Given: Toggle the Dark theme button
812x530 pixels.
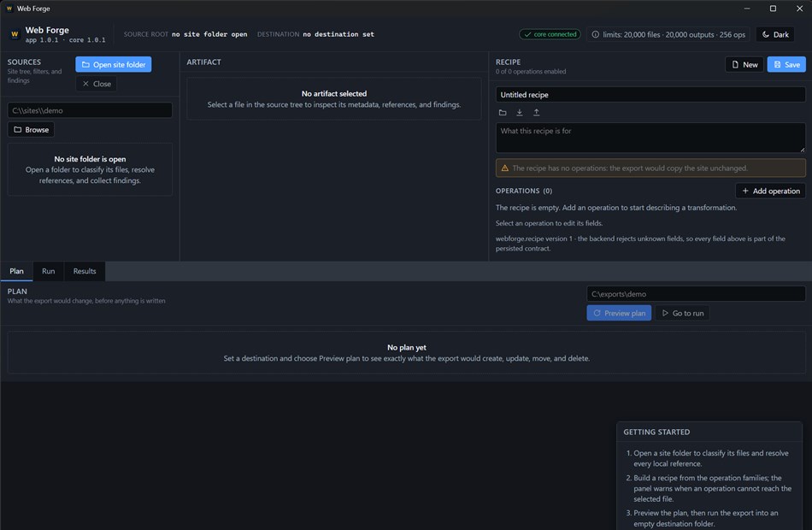Looking at the screenshot, I should tap(774, 34).
